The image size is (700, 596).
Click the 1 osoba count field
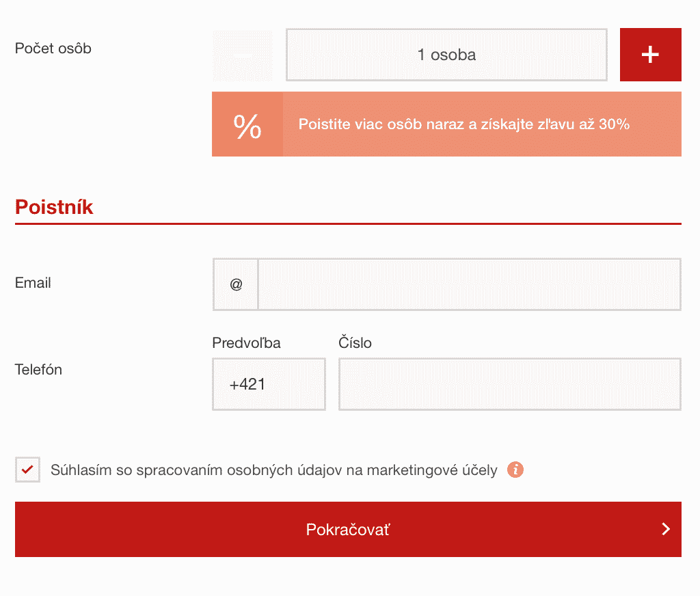point(446,55)
